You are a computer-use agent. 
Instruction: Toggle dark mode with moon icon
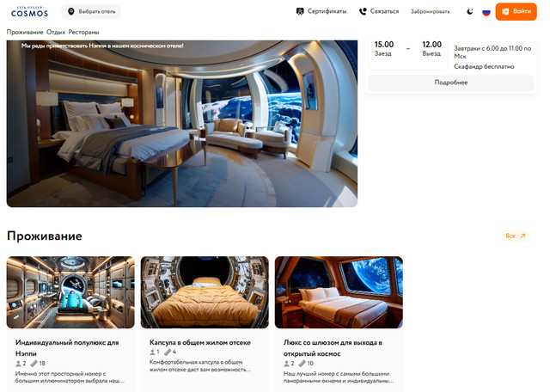click(470, 11)
